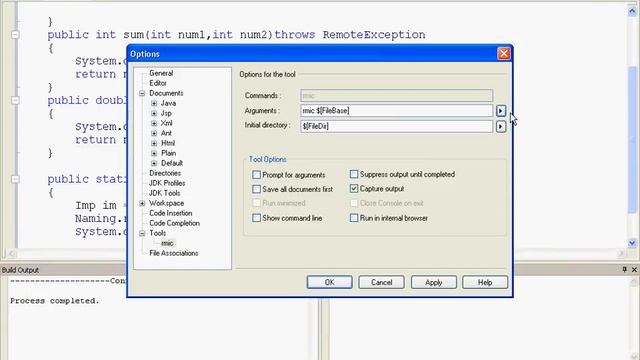The width and height of the screenshot is (640, 360).
Task: Expand the Ant documents node
Action: point(154,133)
